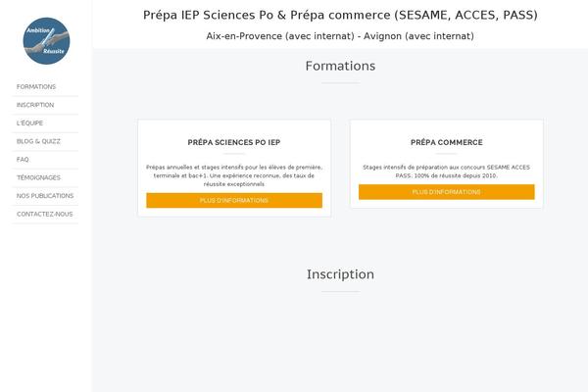The width and height of the screenshot is (588, 392).
Task: Open the Formations menu item
Action: tap(36, 86)
